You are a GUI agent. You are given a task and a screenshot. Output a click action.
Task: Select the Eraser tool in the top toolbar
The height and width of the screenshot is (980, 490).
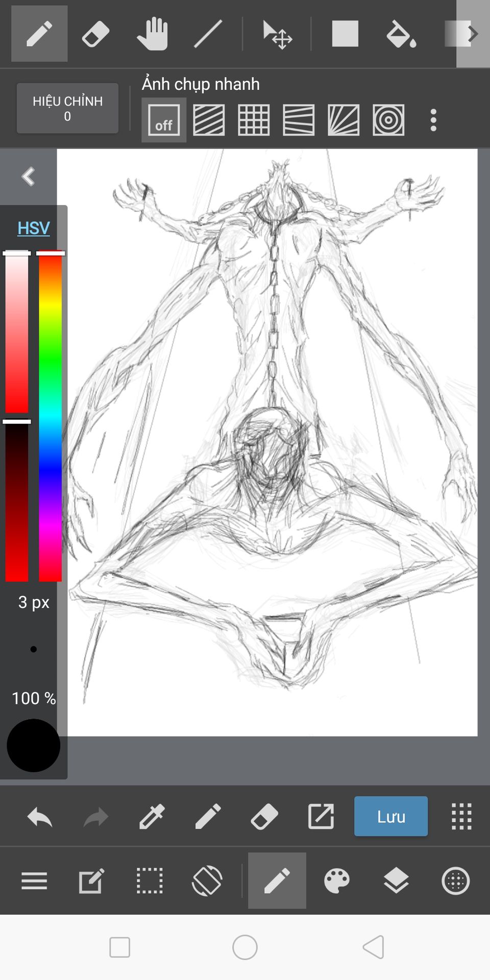coord(95,34)
